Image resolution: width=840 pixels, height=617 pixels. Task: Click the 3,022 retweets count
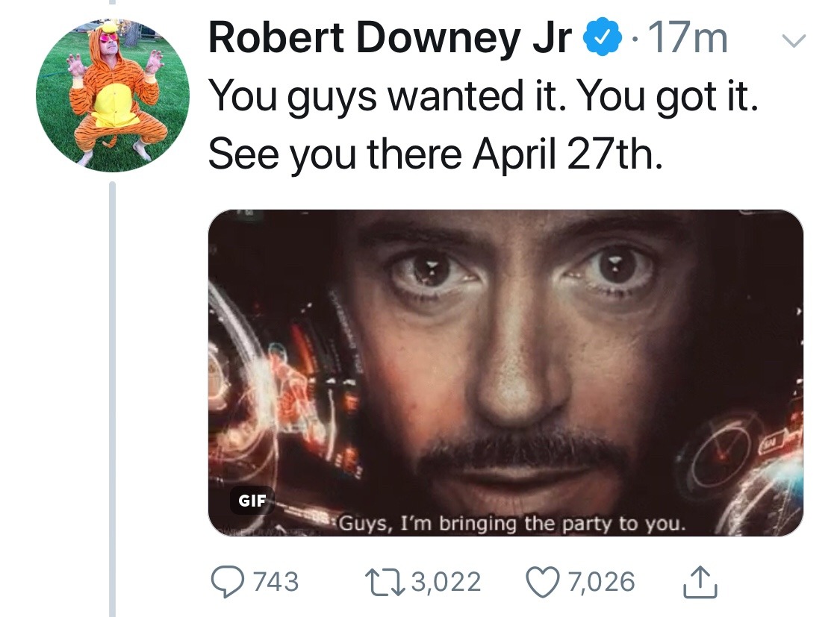coord(447,581)
